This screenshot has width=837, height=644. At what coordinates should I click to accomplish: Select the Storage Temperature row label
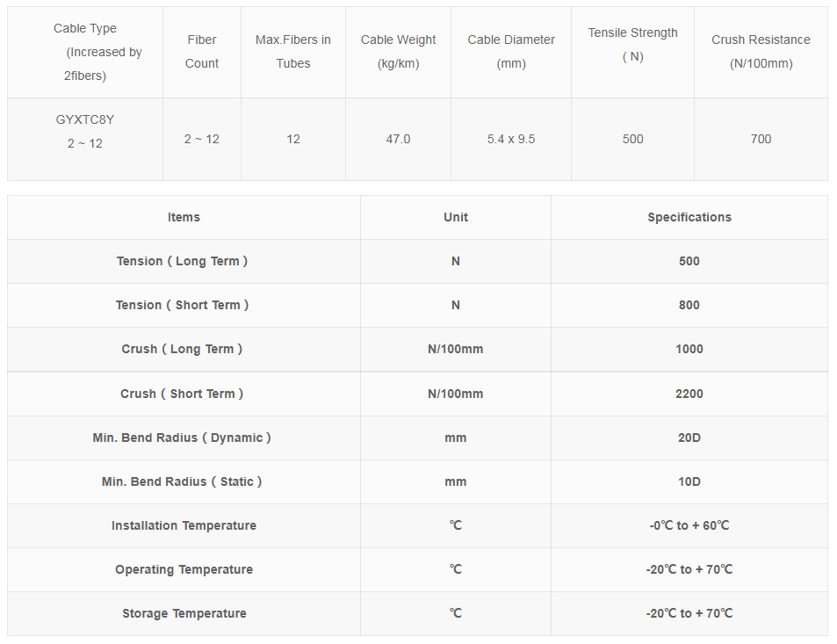click(184, 613)
